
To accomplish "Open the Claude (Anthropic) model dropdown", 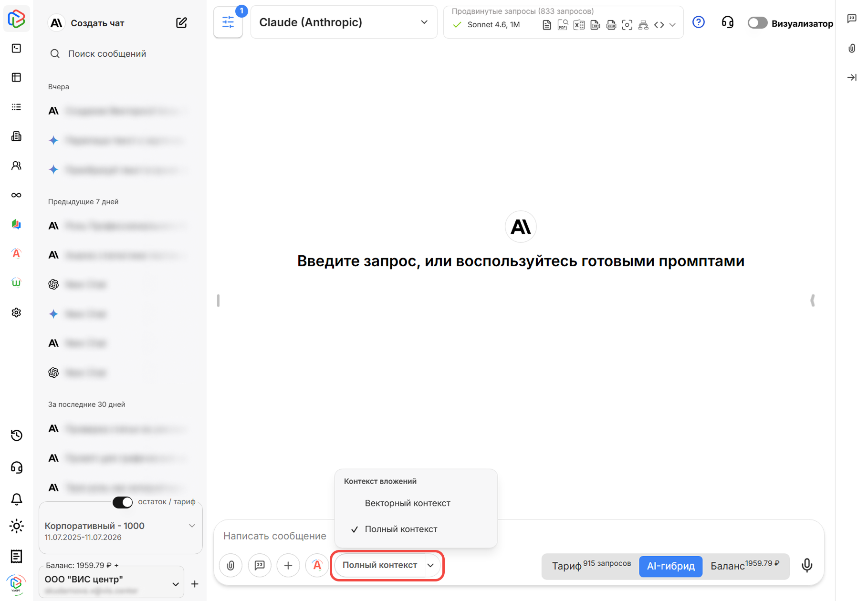I will 343,22.
